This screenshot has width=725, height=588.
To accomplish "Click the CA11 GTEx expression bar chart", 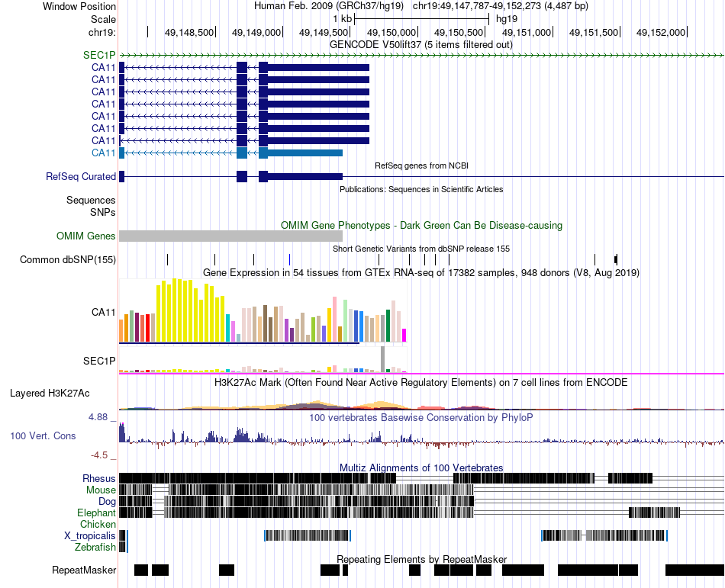I will (x=263, y=310).
